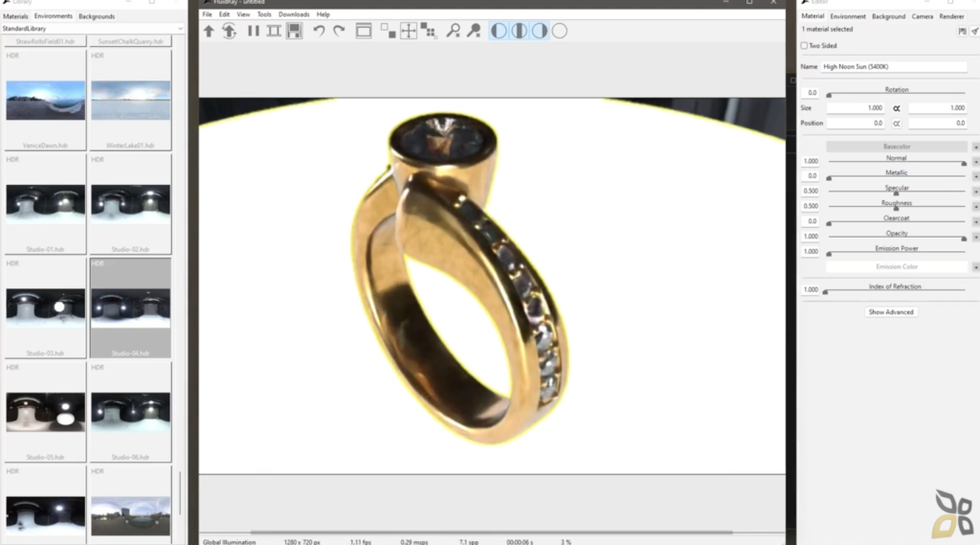Toggle the Size proportional link icon
980x545 pixels.
896,108
